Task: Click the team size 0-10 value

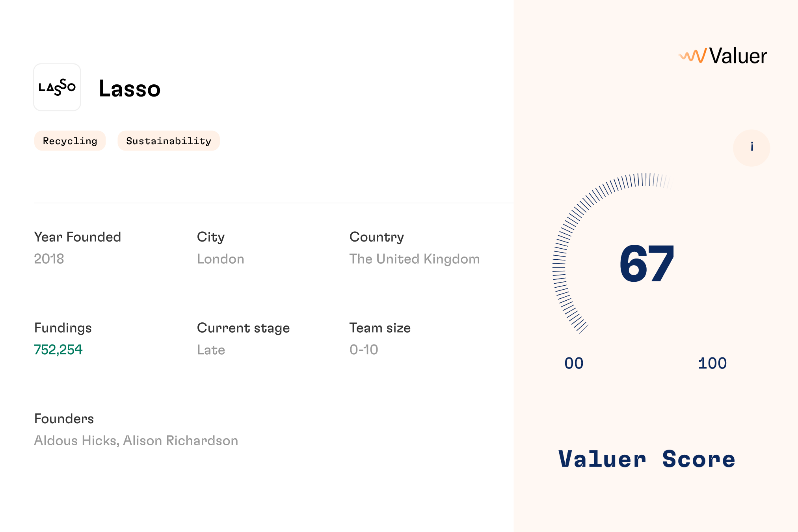Action: point(364,350)
